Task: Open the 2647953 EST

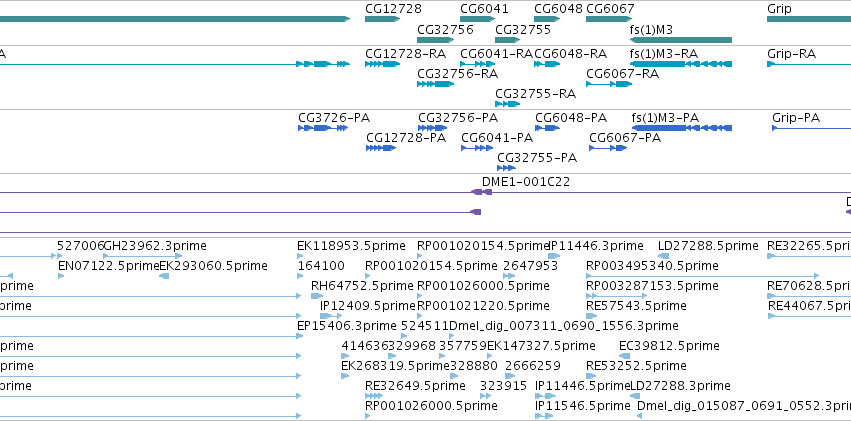Action: click(509, 276)
